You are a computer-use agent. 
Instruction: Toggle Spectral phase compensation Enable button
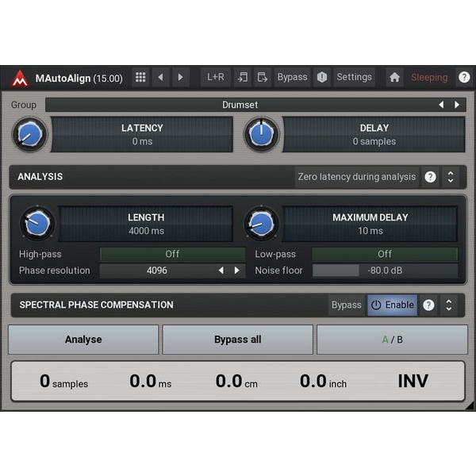coord(392,305)
